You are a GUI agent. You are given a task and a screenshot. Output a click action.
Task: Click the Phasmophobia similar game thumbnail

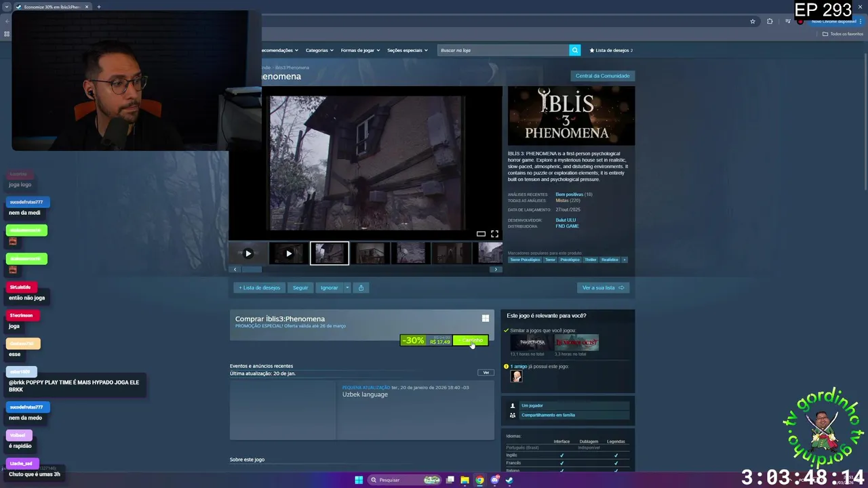tap(532, 342)
